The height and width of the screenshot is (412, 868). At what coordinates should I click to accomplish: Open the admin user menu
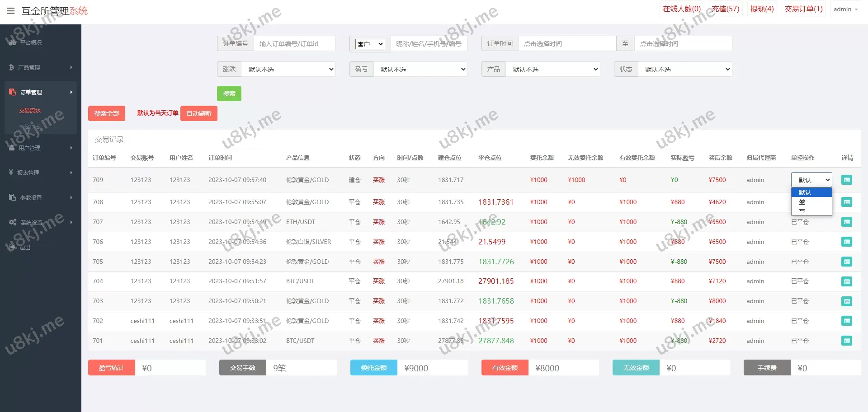pyautogui.click(x=845, y=9)
